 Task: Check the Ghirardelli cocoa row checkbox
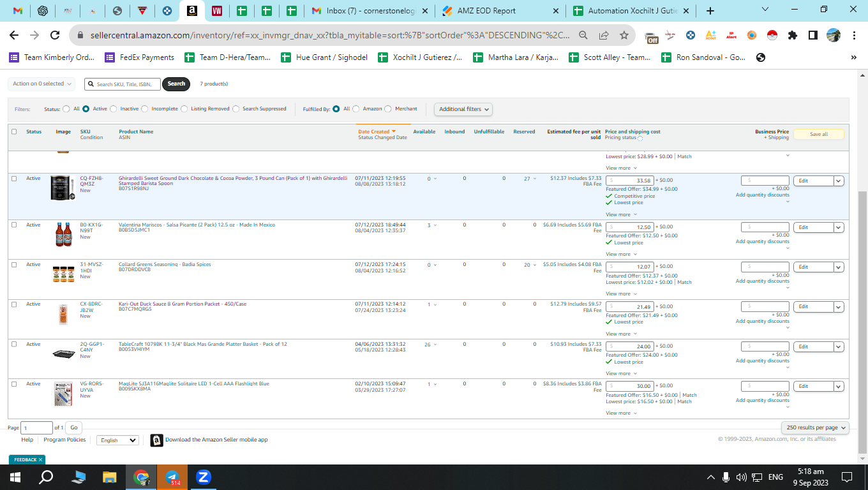coord(14,179)
